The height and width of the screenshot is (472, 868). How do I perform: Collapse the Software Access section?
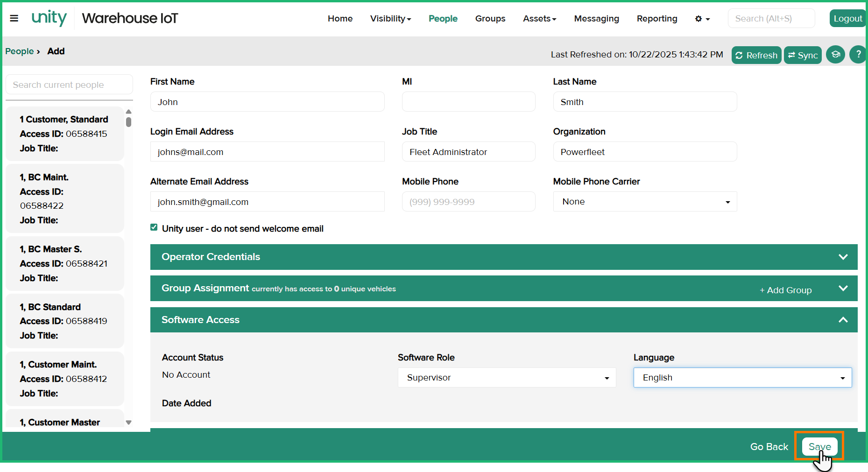point(842,320)
